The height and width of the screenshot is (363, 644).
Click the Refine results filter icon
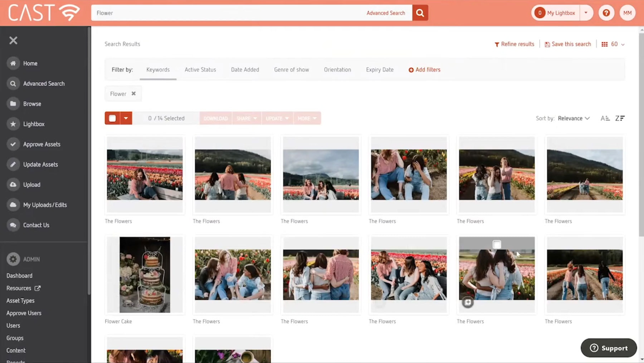[497, 44]
